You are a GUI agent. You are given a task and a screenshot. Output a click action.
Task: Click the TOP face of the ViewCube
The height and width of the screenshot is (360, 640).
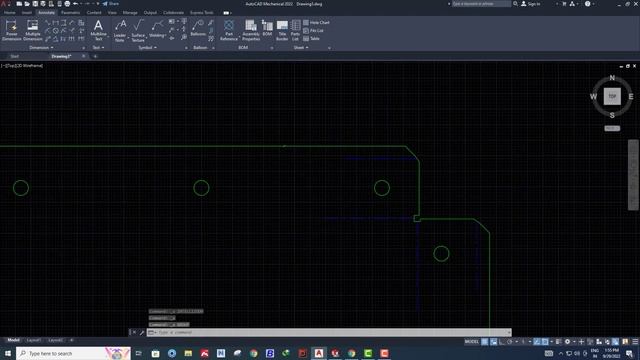[612, 96]
